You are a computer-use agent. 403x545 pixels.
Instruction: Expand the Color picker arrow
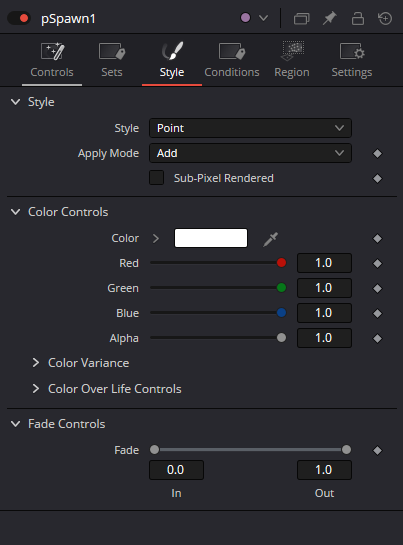(x=156, y=238)
